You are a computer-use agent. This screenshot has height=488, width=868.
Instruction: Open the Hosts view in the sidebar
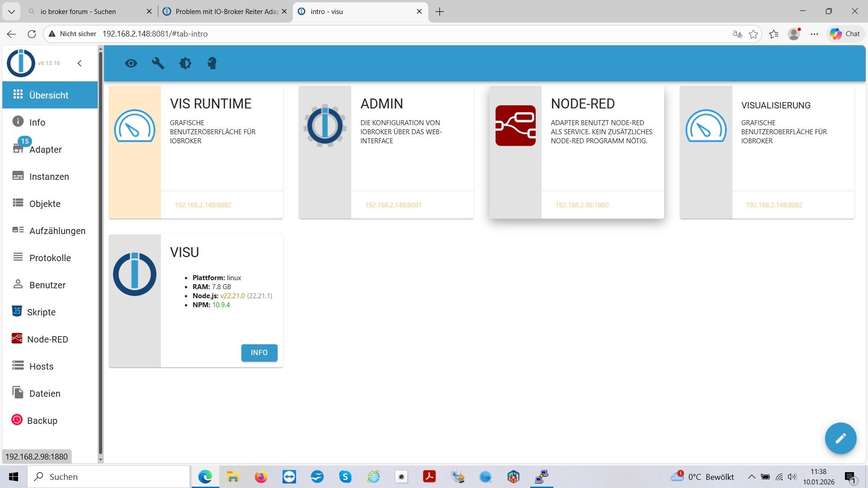coord(17,366)
